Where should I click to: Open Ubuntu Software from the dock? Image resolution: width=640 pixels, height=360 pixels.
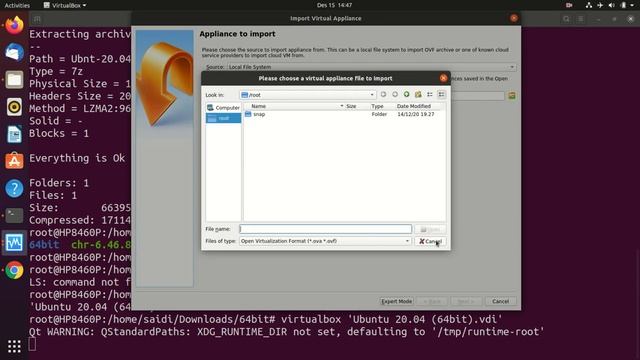point(14,161)
